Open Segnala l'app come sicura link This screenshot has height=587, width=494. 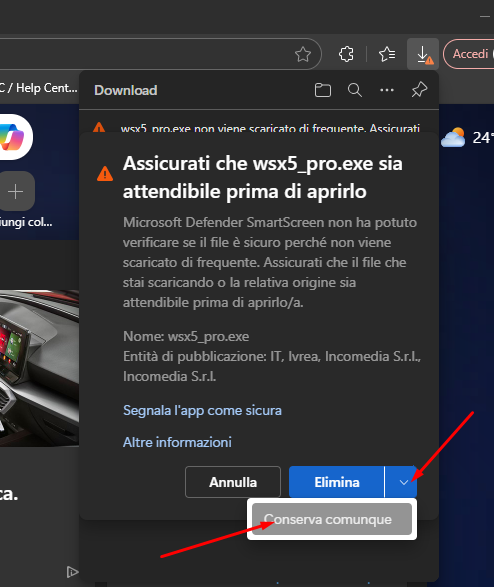click(x=202, y=411)
